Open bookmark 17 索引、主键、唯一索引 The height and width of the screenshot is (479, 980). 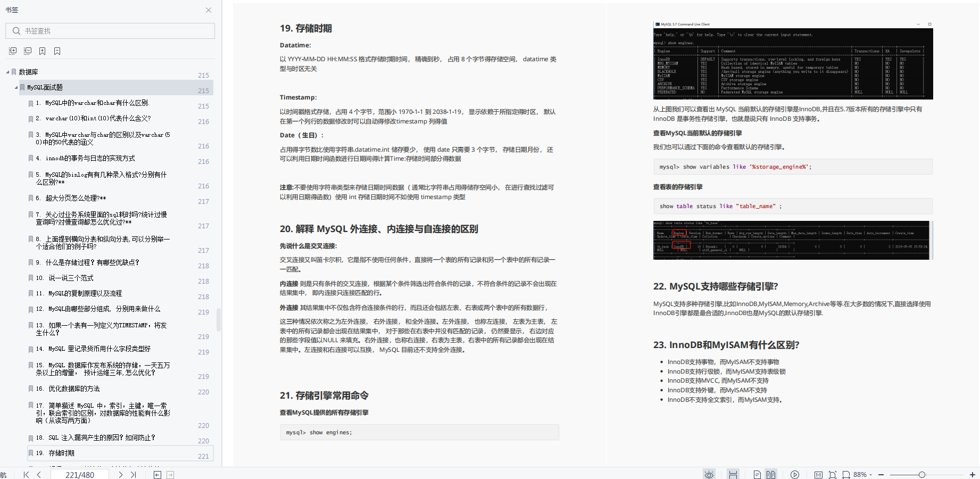[103, 413]
